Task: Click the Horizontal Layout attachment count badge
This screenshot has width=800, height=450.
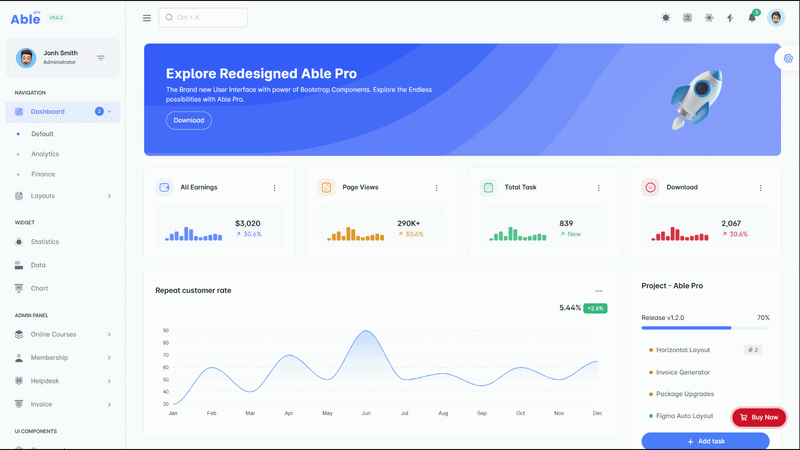Action: click(753, 350)
